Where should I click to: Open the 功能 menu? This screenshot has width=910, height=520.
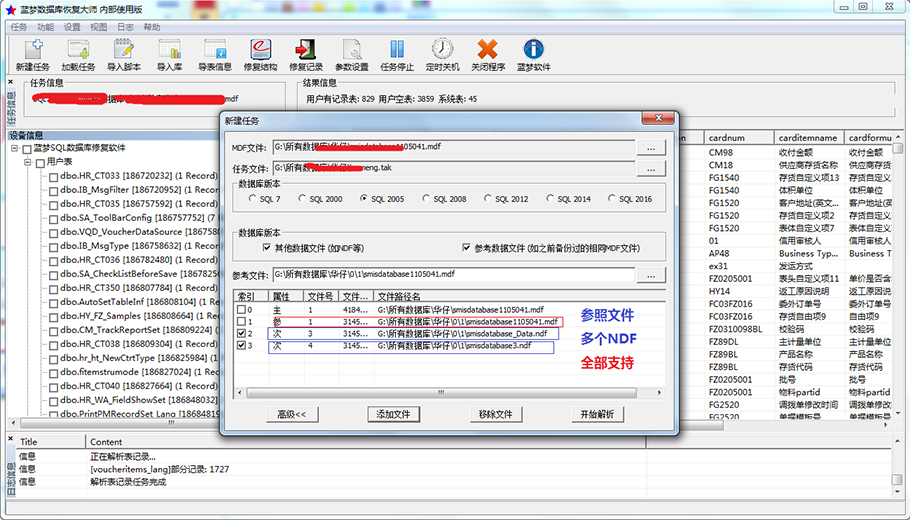pos(46,27)
